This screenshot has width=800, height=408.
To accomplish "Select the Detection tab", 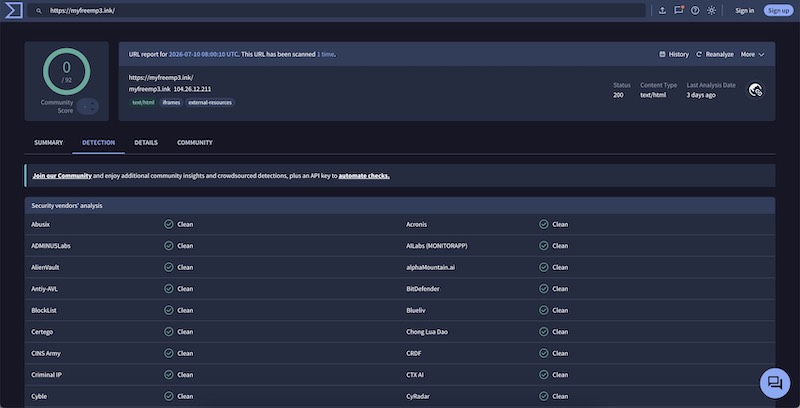I will [98, 142].
